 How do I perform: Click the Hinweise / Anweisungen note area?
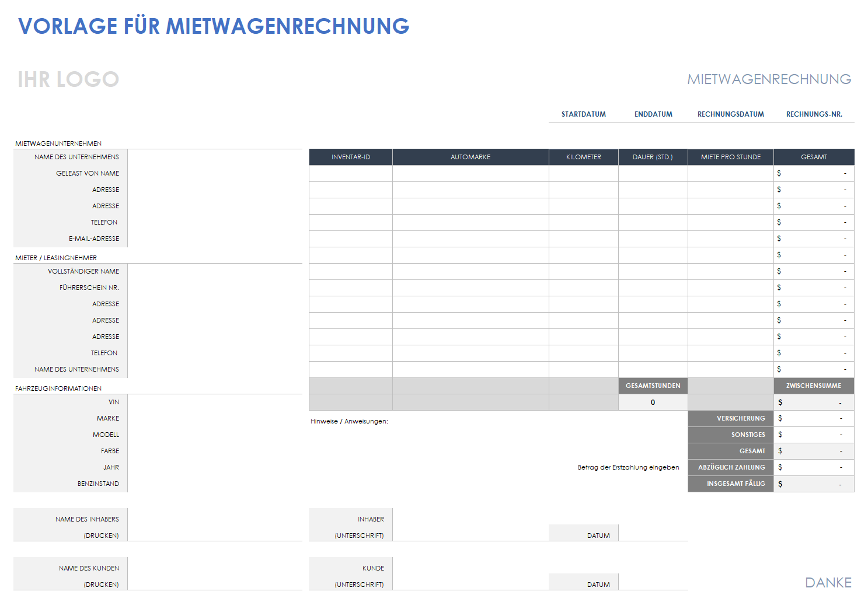[x=349, y=421]
